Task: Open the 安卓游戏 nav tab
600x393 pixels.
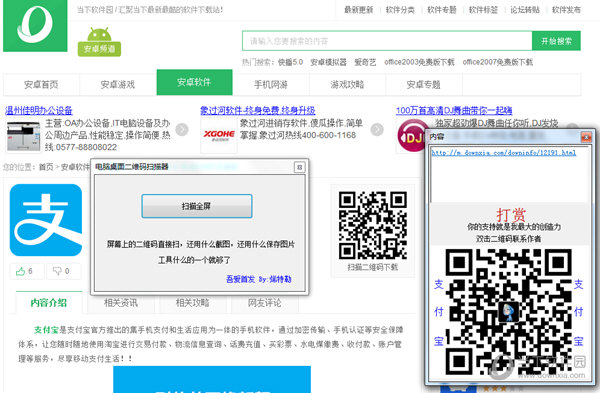Action: 118,84
